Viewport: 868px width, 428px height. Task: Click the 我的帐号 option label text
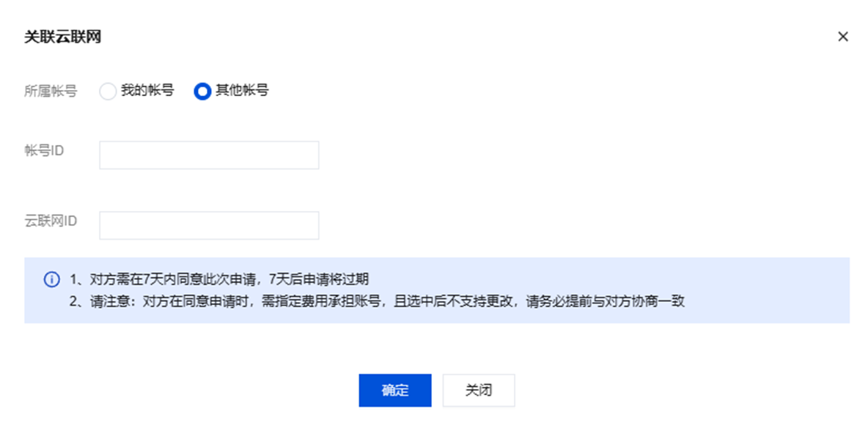(x=147, y=91)
